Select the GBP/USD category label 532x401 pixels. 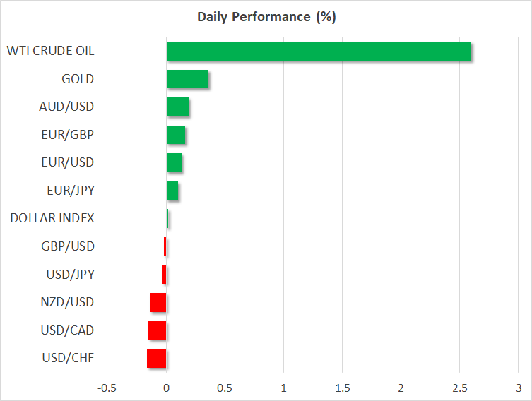pyautogui.click(x=68, y=246)
